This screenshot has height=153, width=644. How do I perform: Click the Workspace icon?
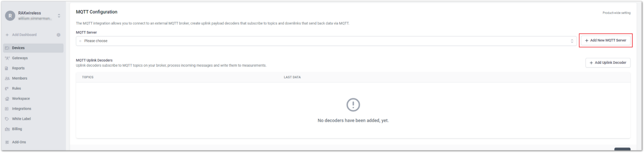(7, 99)
